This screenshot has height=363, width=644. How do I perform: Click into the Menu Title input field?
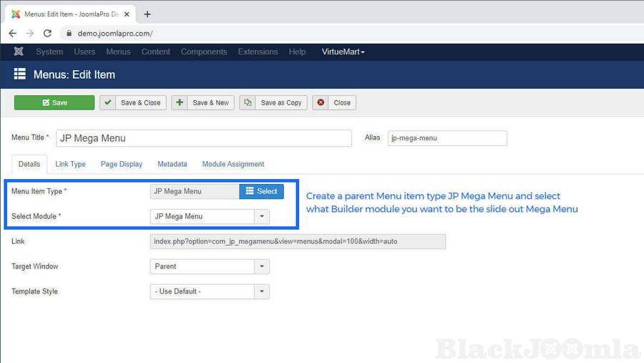[204, 138]
